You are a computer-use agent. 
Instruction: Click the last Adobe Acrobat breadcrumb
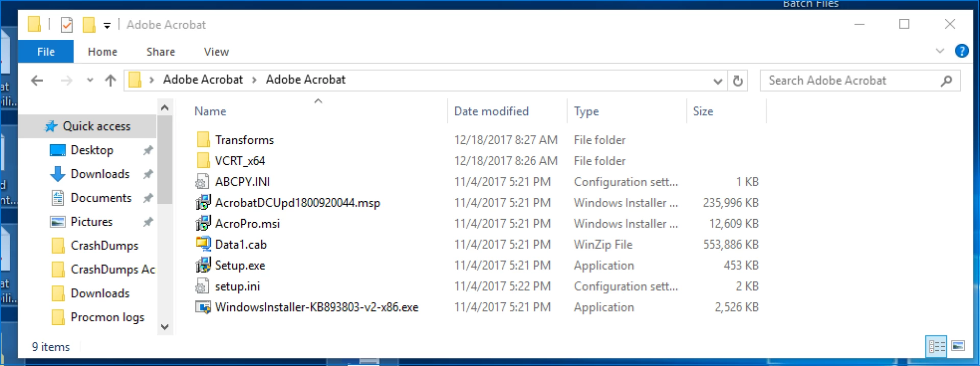click(x=305, y=80)
